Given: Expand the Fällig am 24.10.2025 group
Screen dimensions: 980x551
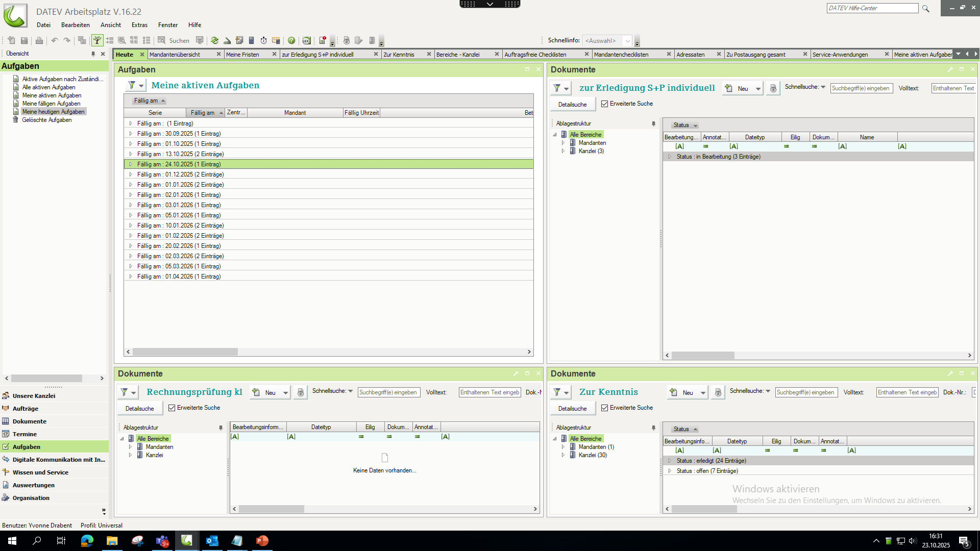Looking at the screenshot, I should pos(131,164).
